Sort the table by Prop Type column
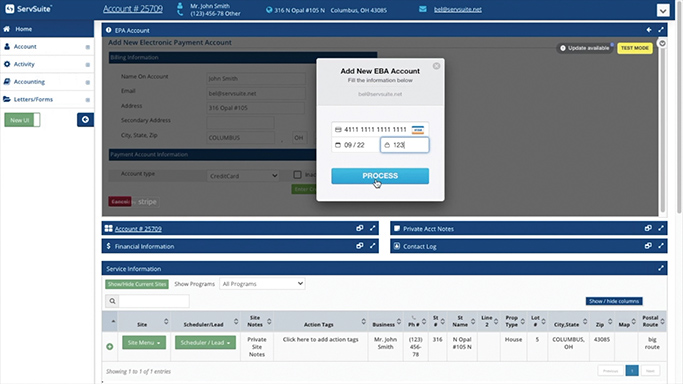 514,322
